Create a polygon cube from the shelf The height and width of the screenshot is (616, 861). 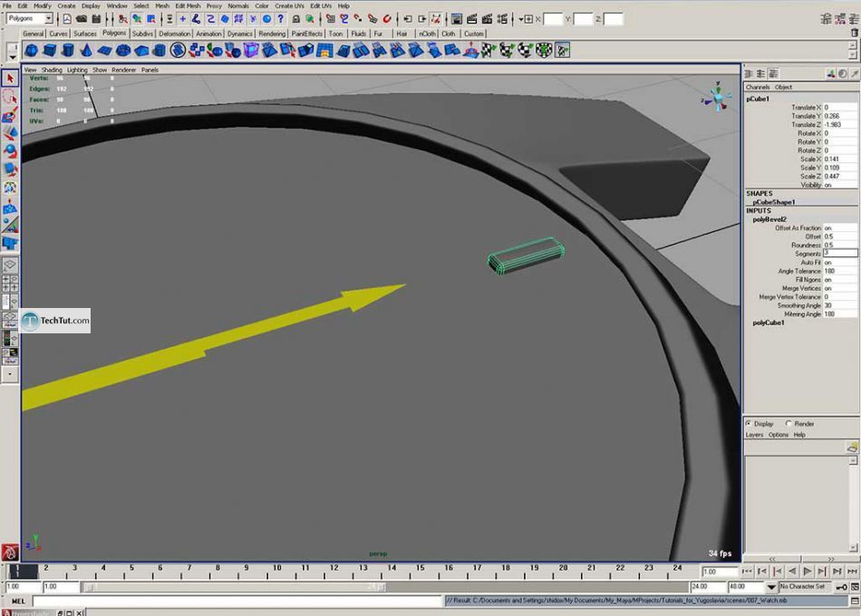(50, 51)
